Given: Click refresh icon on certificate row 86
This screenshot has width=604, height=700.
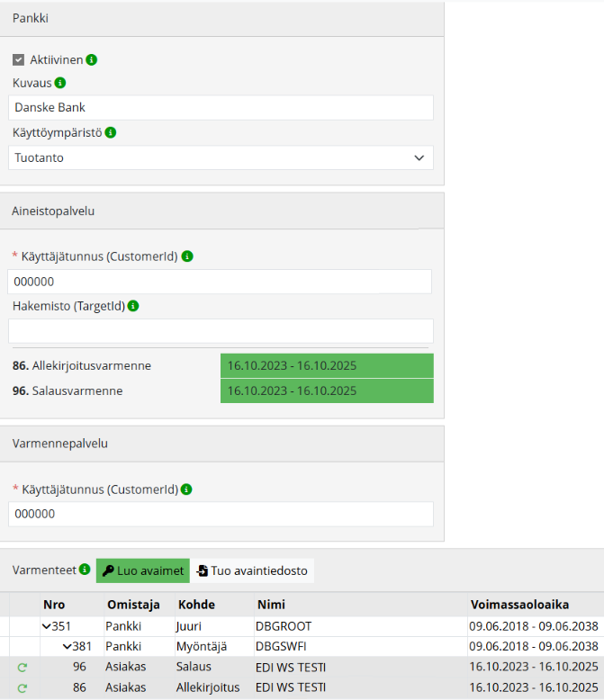Looking at the screenshot, I should click(x=22, y=687).
